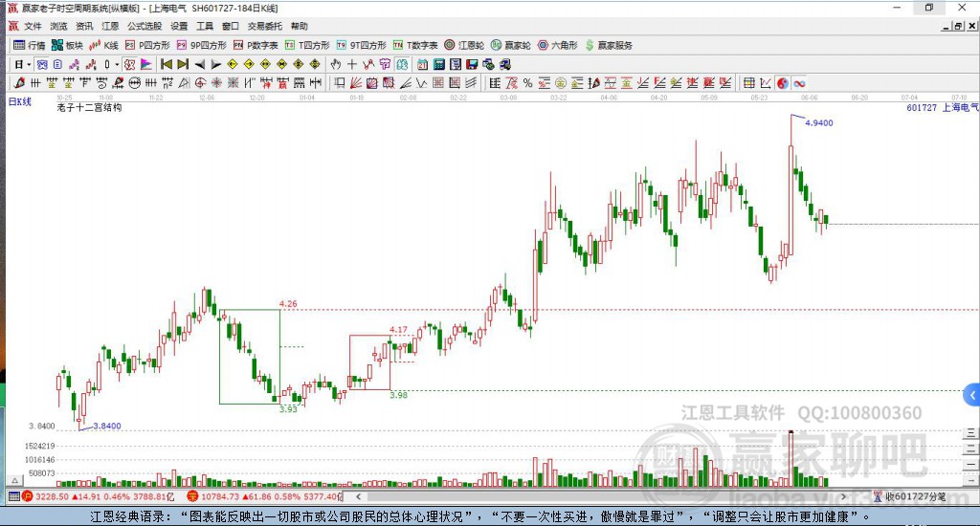Open the P数字表 tool

pos(255,45)
